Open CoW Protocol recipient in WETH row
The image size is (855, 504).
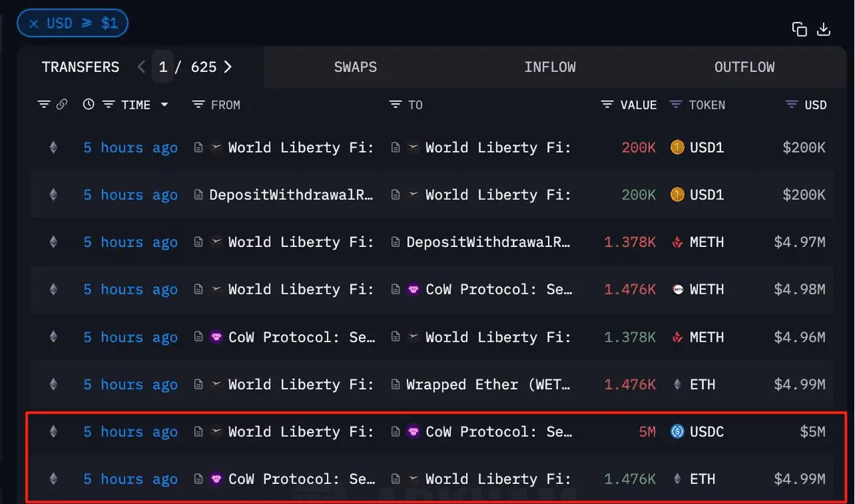(498, 290)
